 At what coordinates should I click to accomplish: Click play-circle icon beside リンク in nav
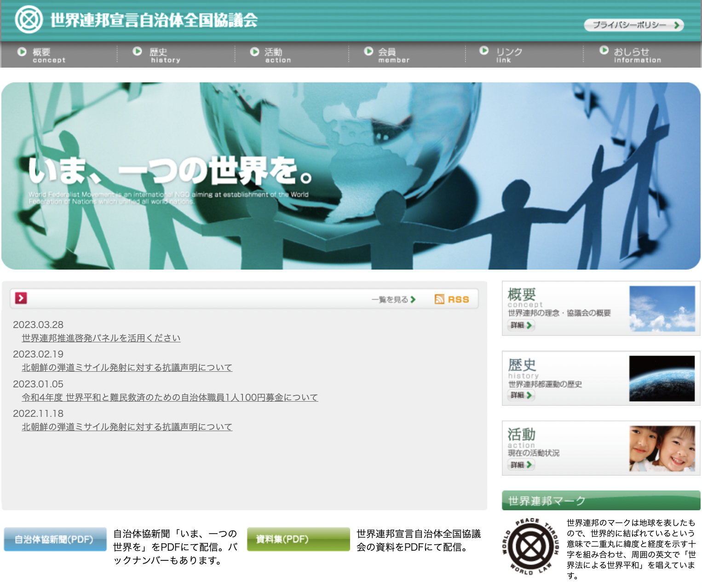coord(484,50)
